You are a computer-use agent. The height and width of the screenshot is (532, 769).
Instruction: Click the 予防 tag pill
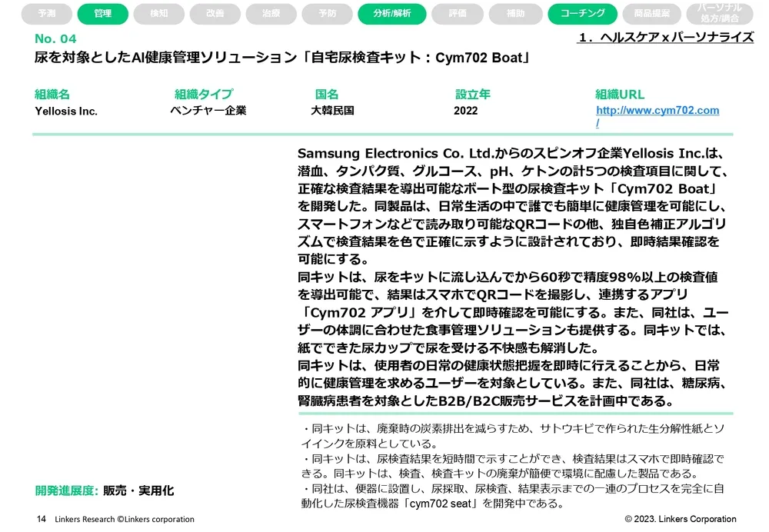328,14
